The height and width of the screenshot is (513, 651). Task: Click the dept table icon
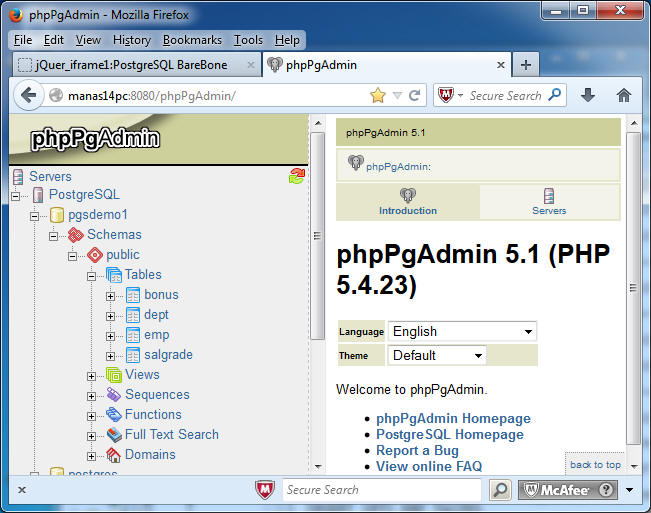point(133,315)
